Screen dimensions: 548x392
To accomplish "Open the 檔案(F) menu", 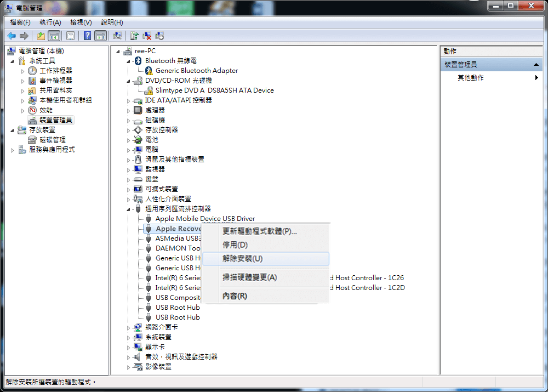I will 19,22.
